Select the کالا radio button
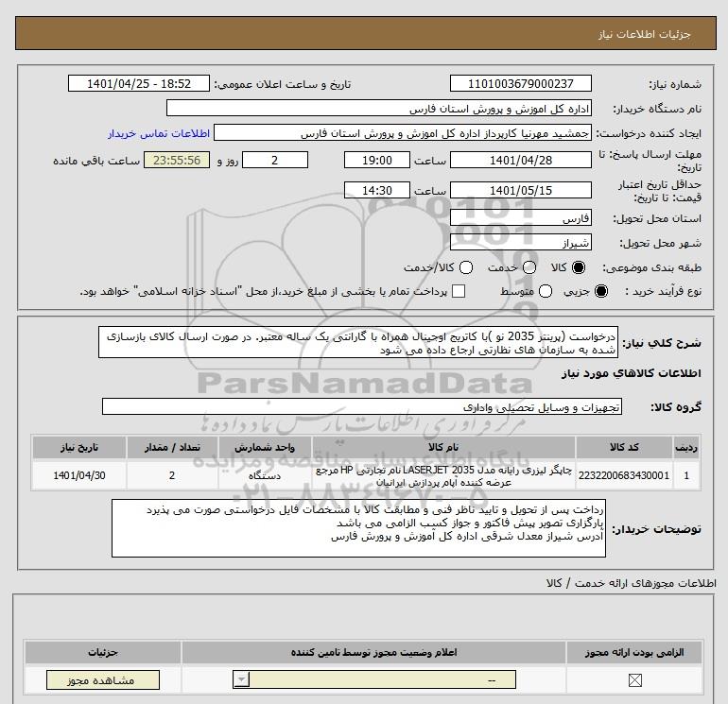728x704 pixels. [579, 267]
